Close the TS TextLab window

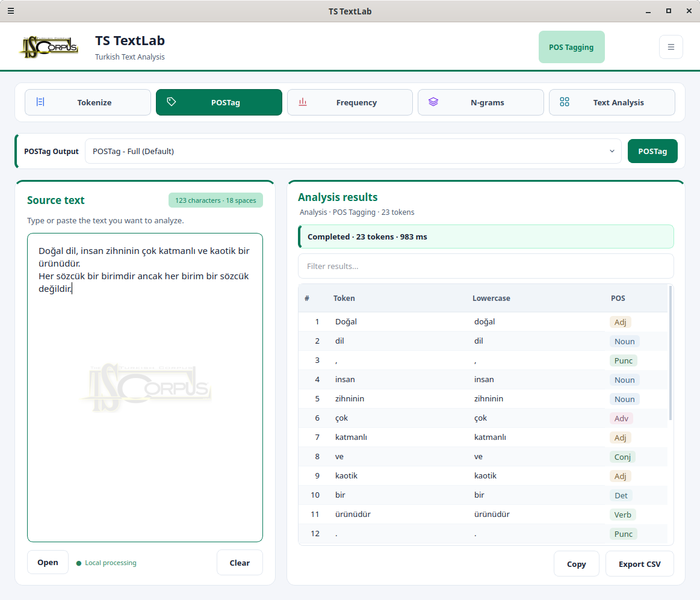click(689, 11)
